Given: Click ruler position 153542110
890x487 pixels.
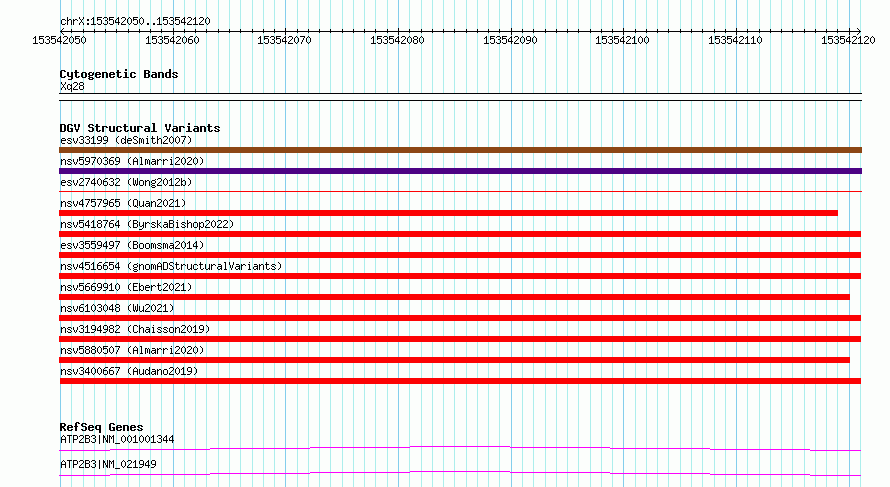Looking at the screenshot, I should point(736,40).
